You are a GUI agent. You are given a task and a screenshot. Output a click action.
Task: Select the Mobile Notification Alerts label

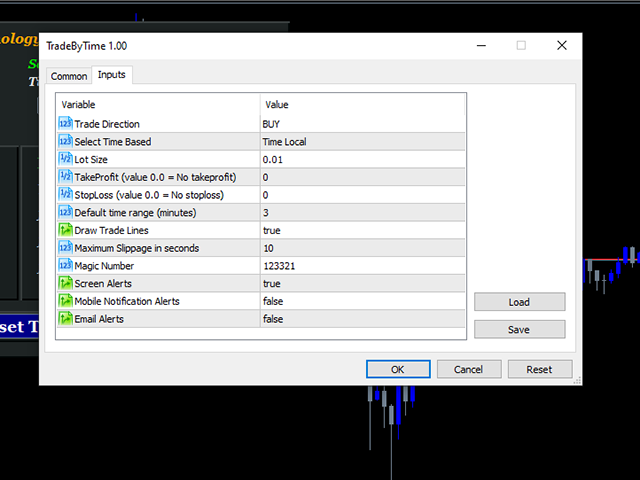pos(127,301)
